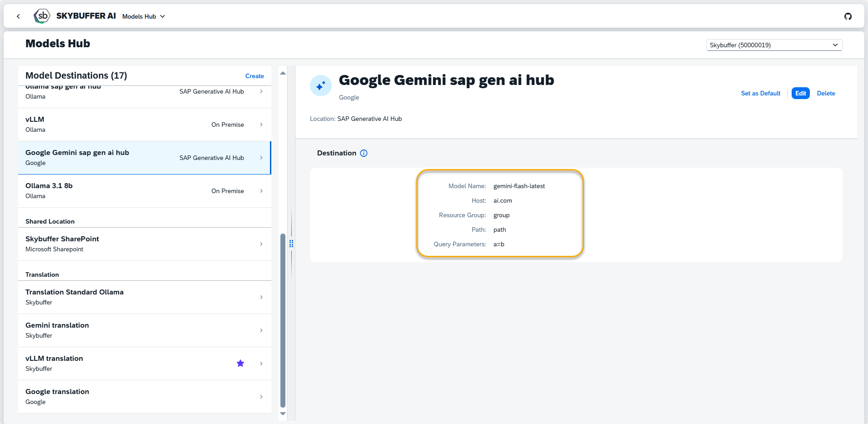Click Set as Default
Viewport: 868px width, 424px height.
(x=760, y=93)
